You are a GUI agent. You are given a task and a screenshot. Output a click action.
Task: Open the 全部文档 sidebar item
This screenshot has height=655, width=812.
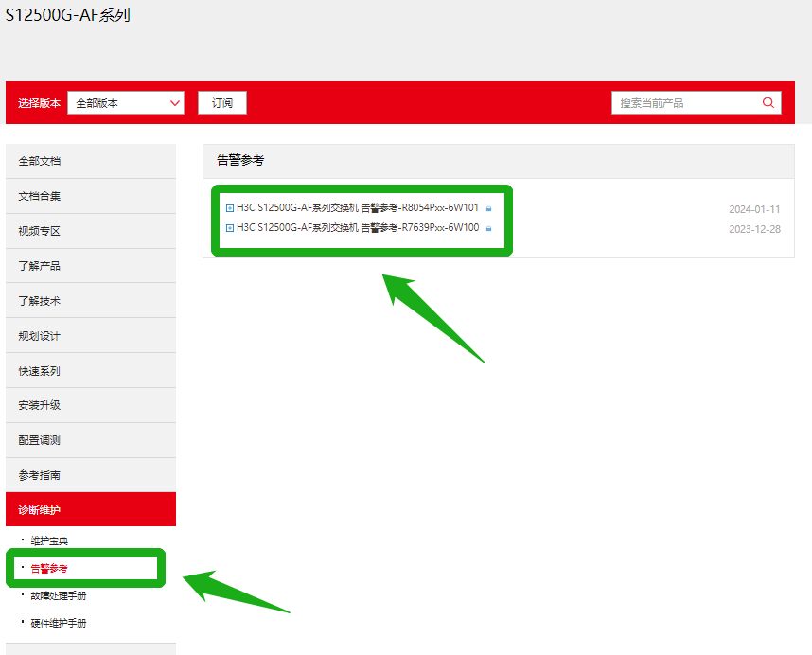tap(91, 161)
